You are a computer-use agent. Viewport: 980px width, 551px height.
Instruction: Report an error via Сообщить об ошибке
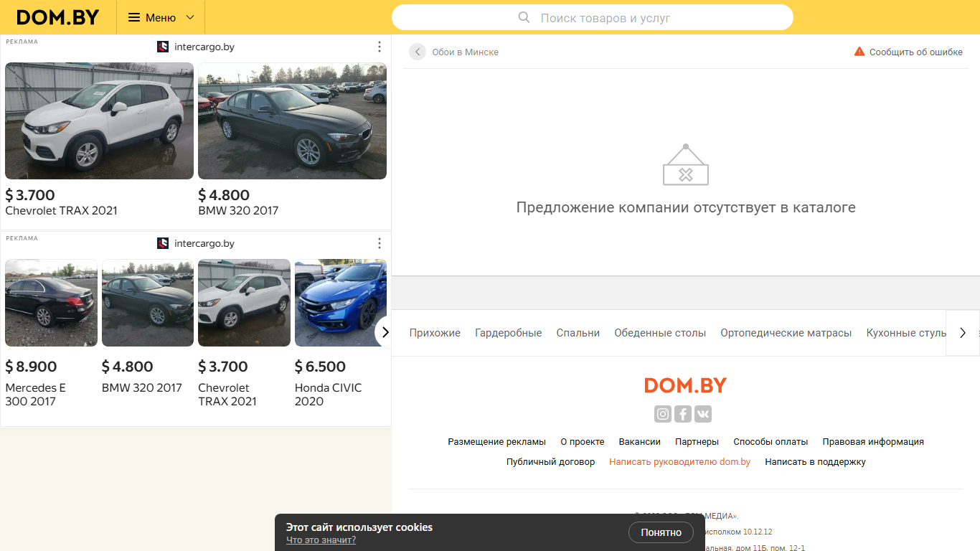tap(916, 52)
